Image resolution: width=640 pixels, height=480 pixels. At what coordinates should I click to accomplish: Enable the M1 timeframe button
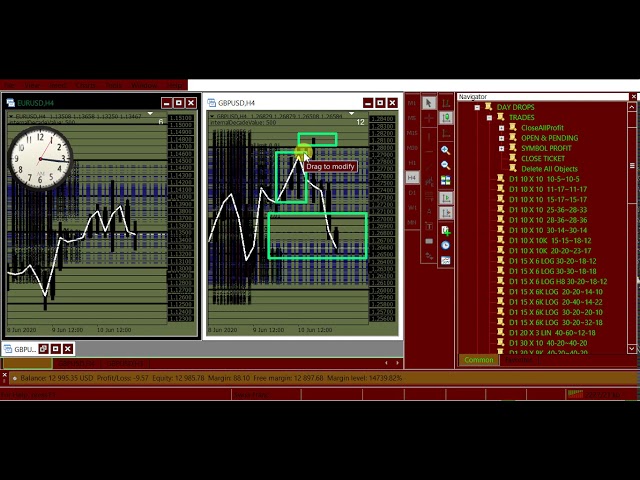pyautogui.click(x=412, y=102)
